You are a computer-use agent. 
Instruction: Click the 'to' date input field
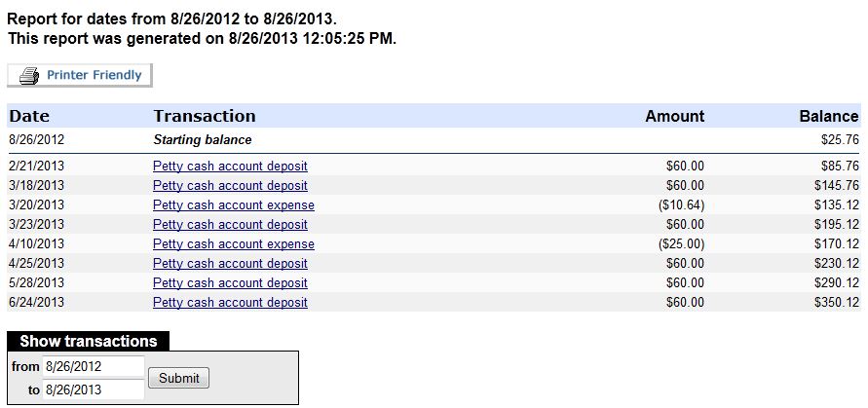click(93, 389)
